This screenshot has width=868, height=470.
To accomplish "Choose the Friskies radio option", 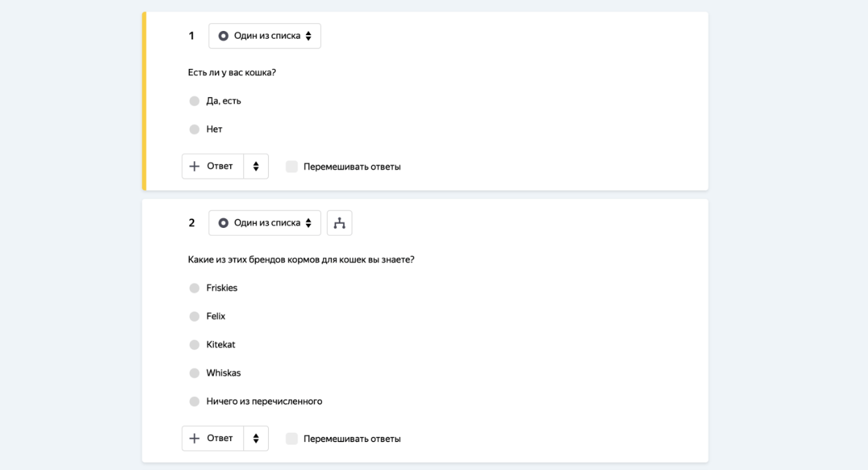I will [x=195, y=288].
